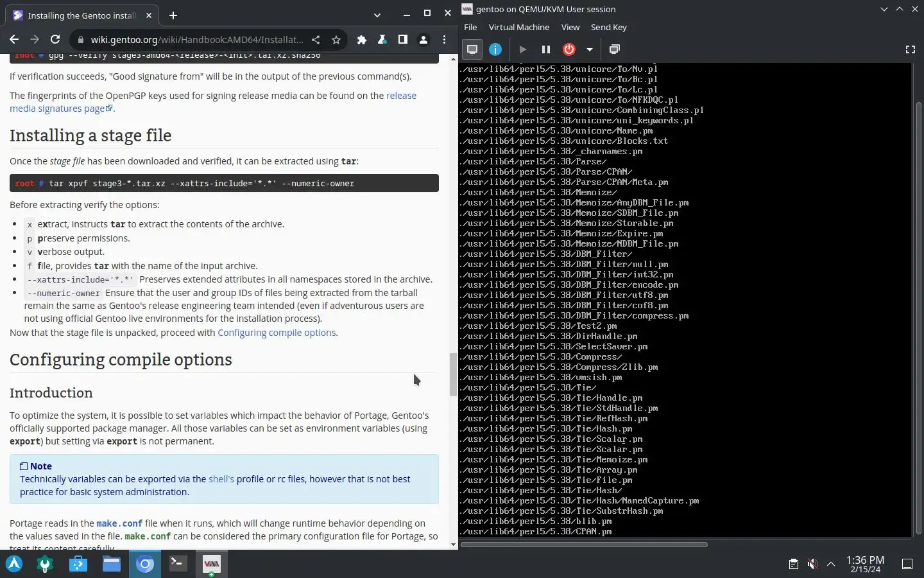Open the File menu in QEMU/KVM window
The height and width of the screenshot is (578, 924).
point(470,27)
